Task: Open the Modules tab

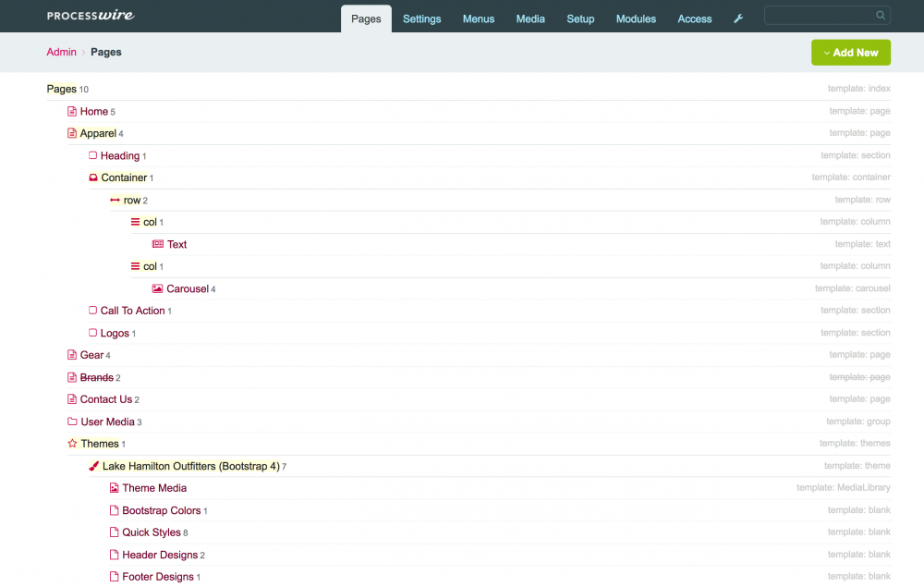Action: [636, 18]
